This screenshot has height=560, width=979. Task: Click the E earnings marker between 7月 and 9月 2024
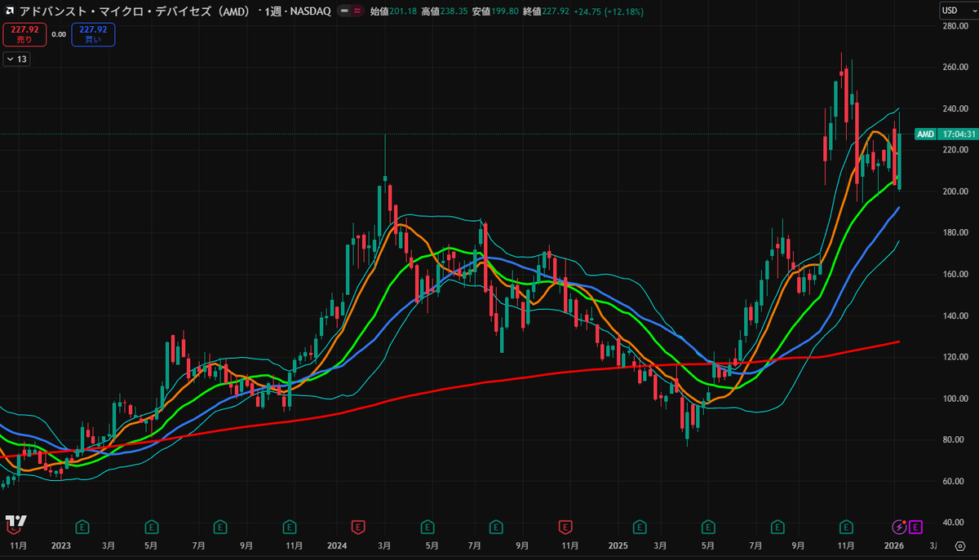coord(494,527)
